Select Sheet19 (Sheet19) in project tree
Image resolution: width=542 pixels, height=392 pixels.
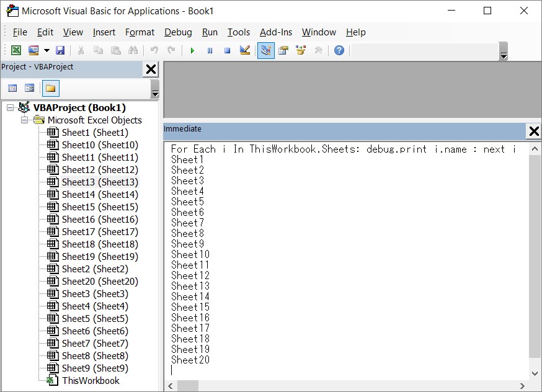pyautogui.click(x=100, y=257)
